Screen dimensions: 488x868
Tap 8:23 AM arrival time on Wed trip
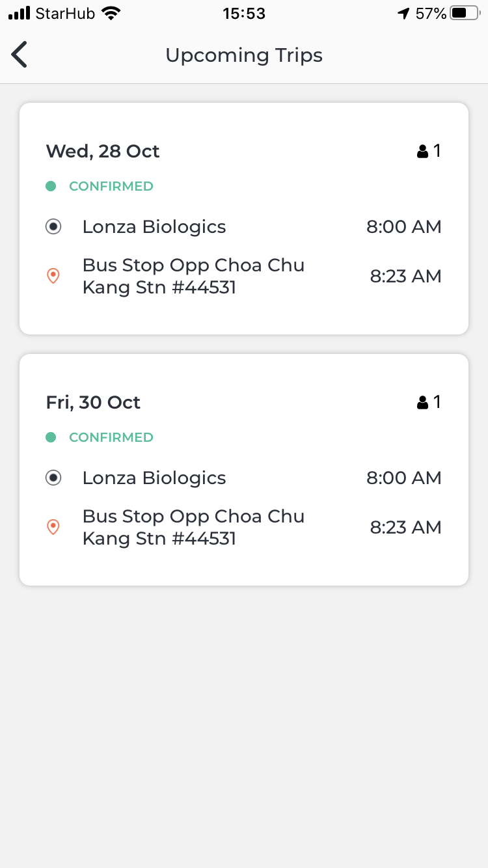[406, 277]
